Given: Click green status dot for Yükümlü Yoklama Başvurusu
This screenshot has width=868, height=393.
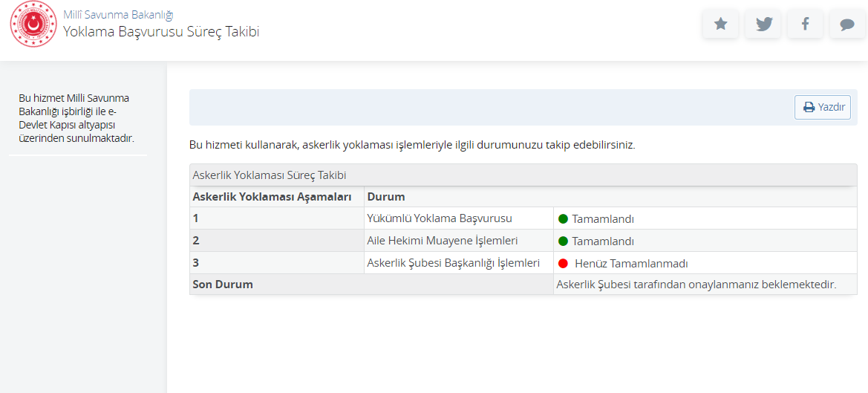Looking at the screenshot, I should pos(564,218).
